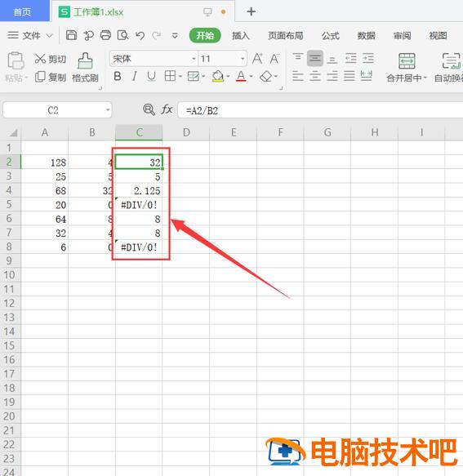Toggle Bold formatting
The image size is (463, 476).
[x=118, y=76]
